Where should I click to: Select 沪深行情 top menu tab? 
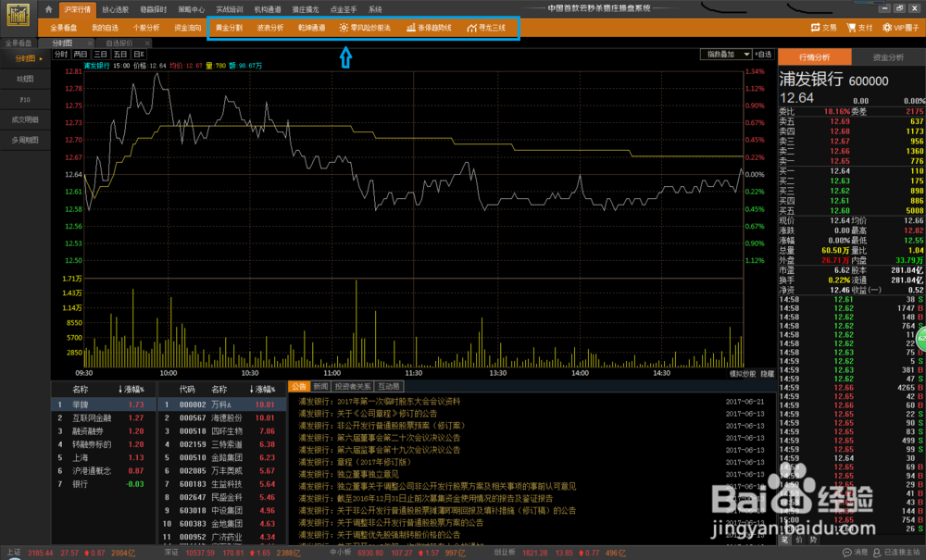(78, 9)
